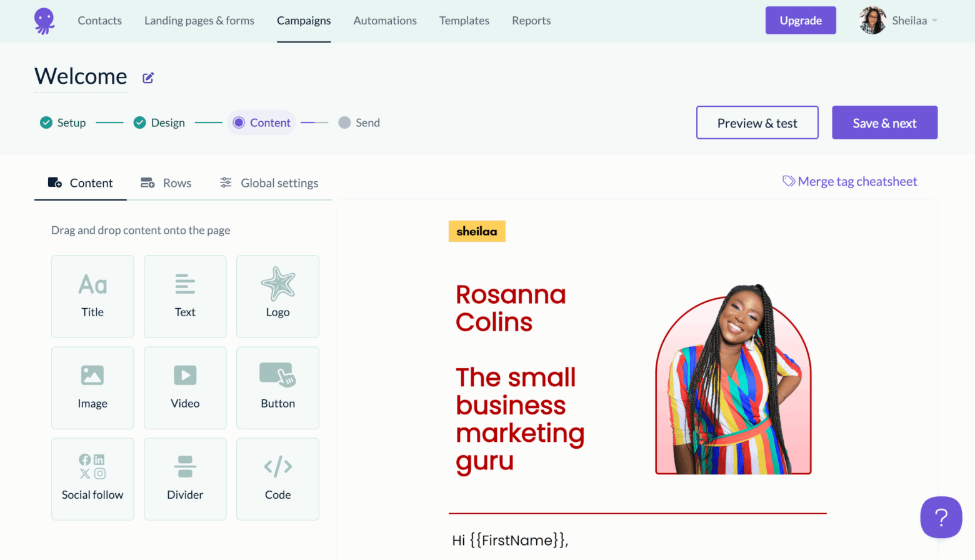Screen dimensions: 975x560
Task: Select the small business marketing guru heading
Action: pos(520,419)
